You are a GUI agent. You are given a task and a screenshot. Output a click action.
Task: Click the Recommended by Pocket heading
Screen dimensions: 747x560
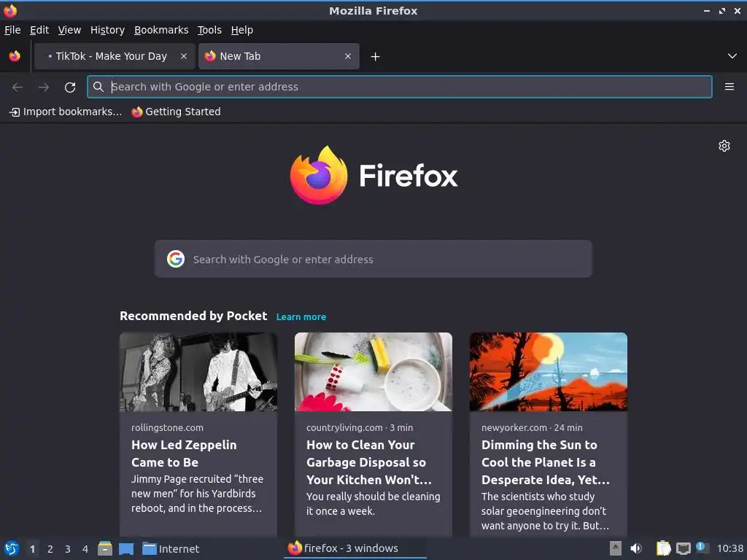click(193, 316)
